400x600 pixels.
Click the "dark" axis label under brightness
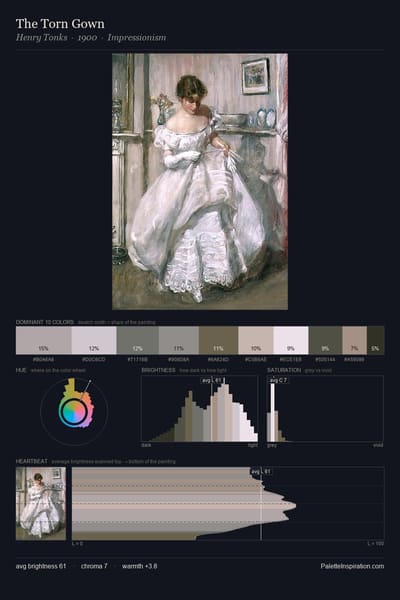pos(146,445)
